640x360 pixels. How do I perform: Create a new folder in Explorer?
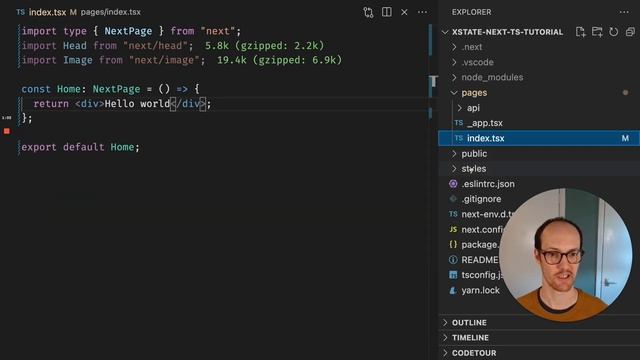(x=597, y=32)
